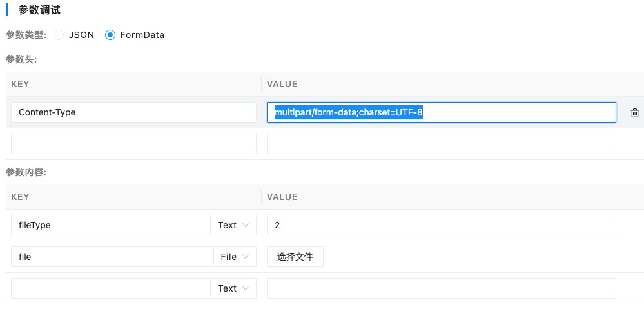Select the FormData parameter type radio

pos(110,35)
